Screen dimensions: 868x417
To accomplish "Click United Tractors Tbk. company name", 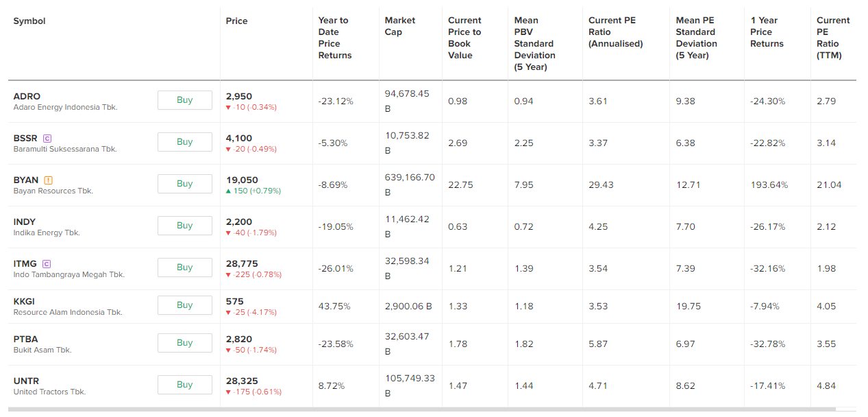I will (49, 392).
